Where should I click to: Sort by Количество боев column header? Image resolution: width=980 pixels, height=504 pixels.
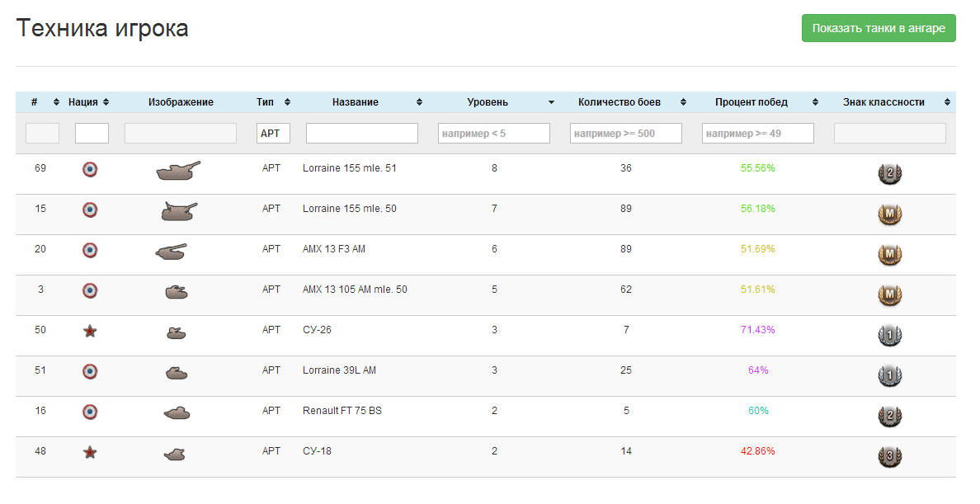click(x=625, y=102)
